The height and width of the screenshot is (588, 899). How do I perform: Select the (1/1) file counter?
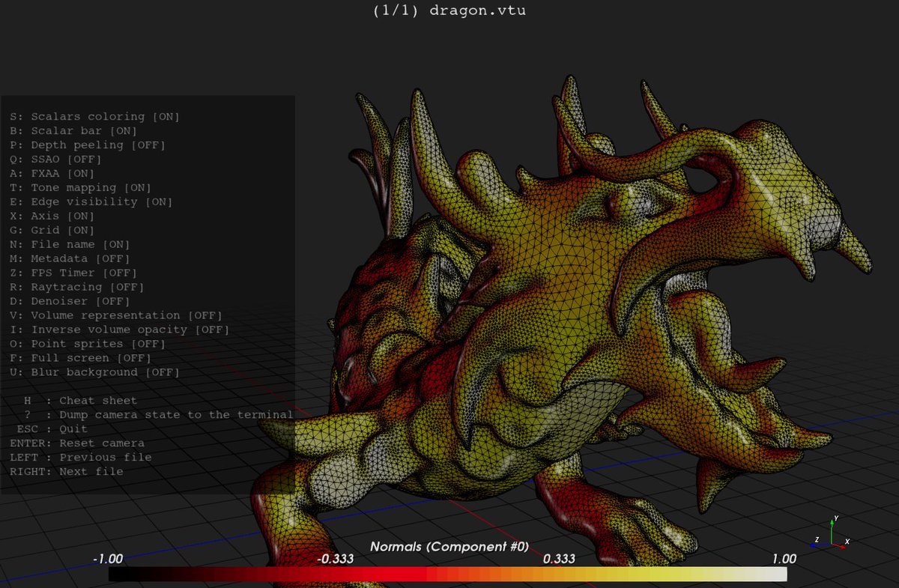395,10
